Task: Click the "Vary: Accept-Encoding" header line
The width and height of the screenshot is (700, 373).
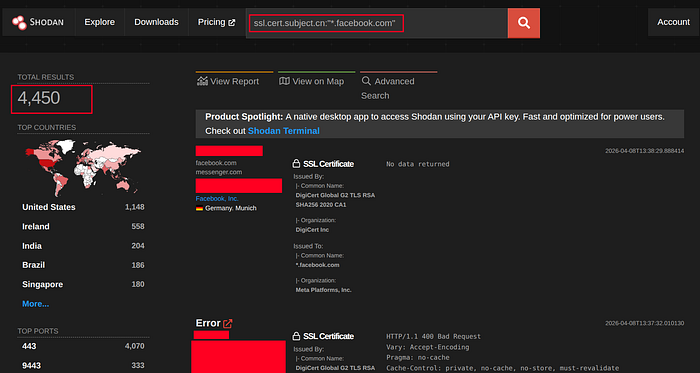Action: click(x=428, y=347)
